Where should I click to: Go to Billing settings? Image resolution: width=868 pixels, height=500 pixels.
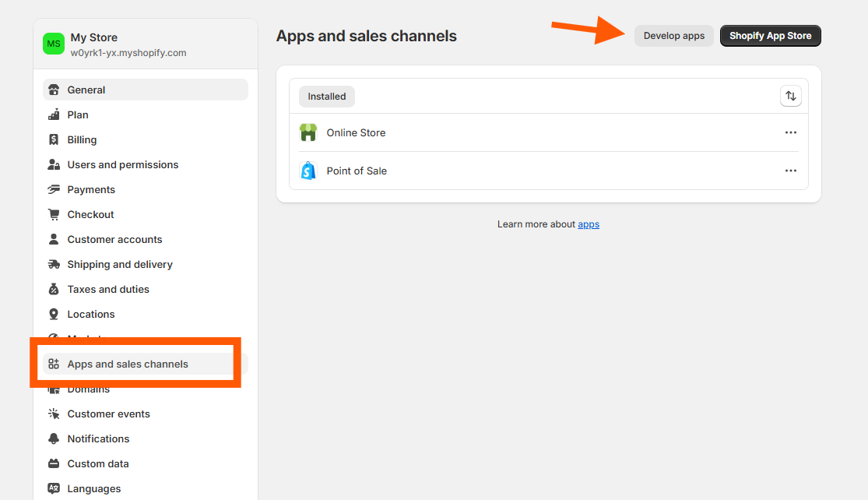click(145, 139)
